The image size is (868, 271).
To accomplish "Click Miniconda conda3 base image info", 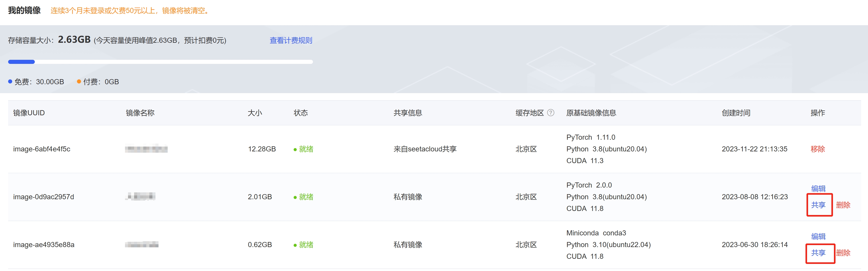I will coord(596,233).
